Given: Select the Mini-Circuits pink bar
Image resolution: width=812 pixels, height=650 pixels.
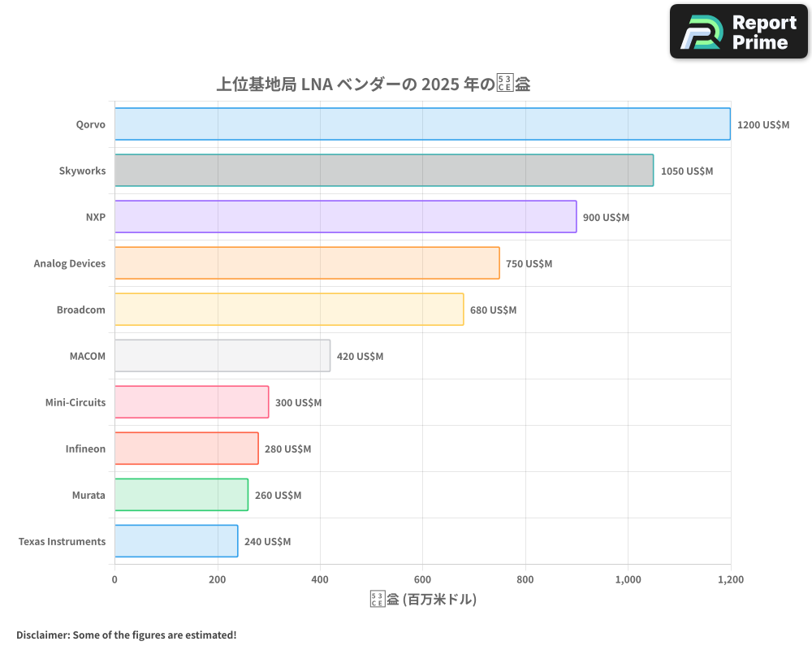Looking at the screenshot, I should click(191, 402).
